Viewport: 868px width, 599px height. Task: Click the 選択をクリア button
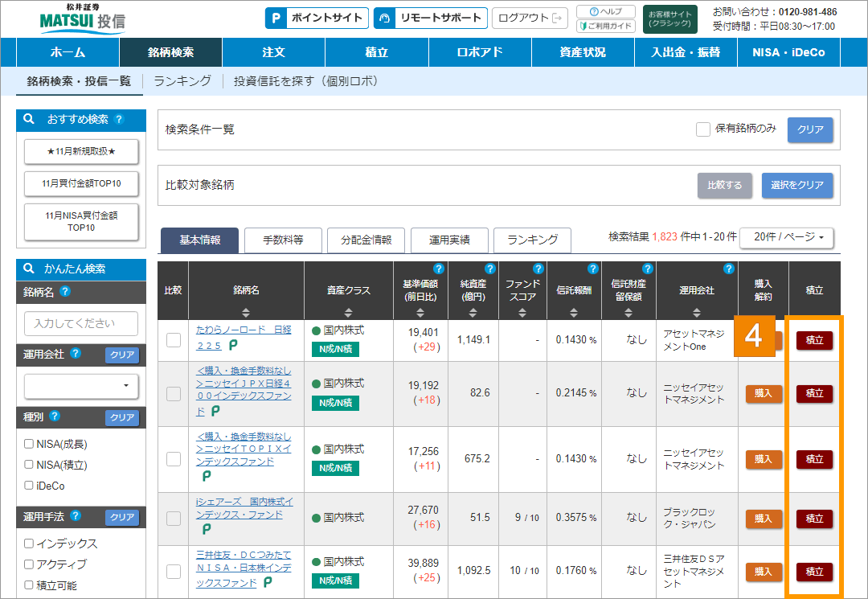coord(797,185)
